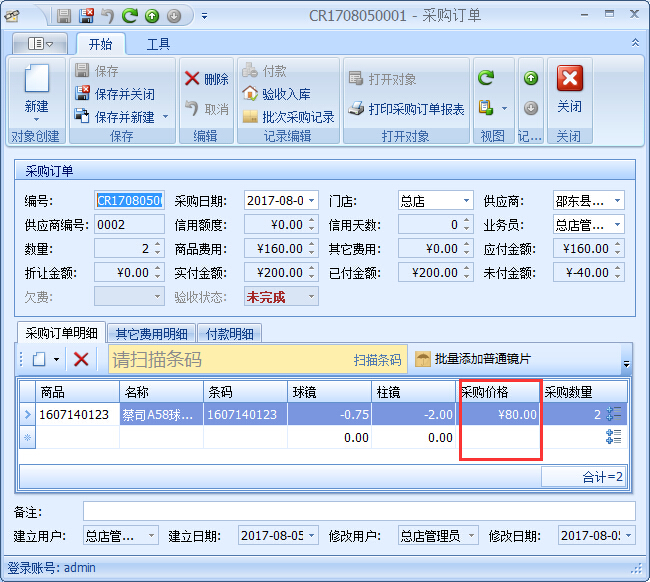650x582 pixels.
Task: Open 批次采购记录 records
Action: (288, 117)
